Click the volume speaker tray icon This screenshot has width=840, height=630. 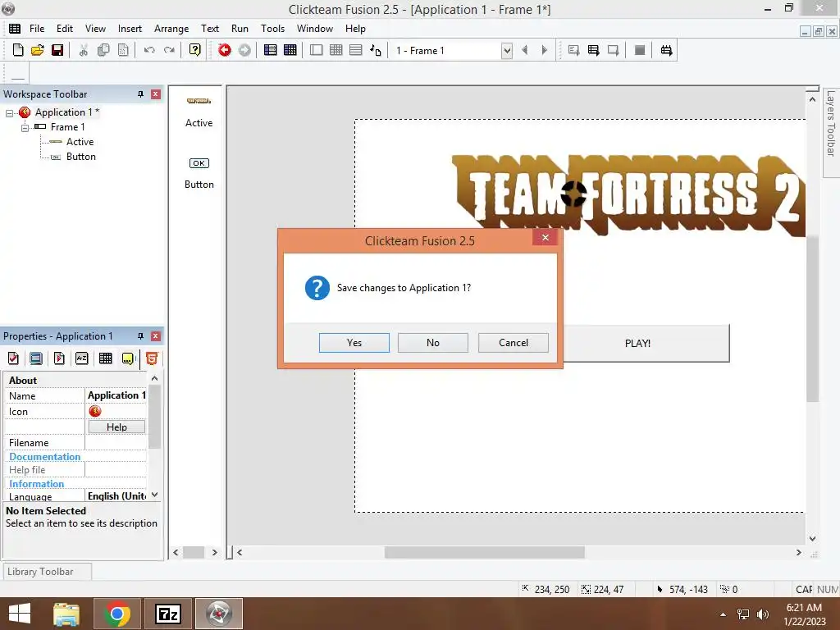(x=762, y=614)
